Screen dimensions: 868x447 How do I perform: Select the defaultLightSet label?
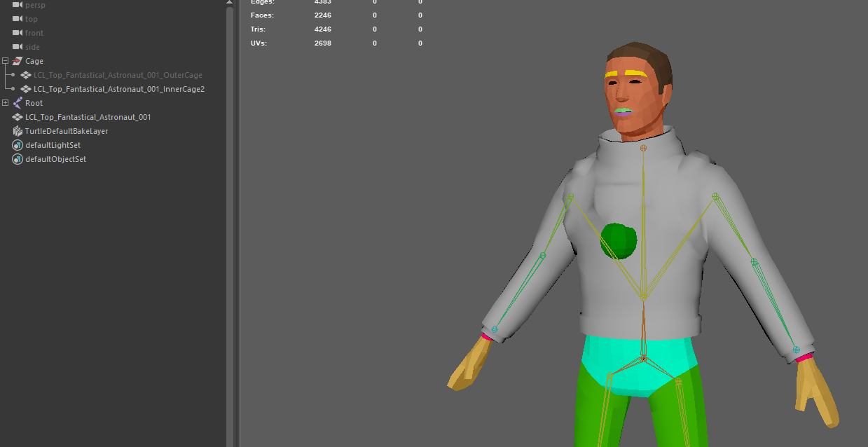click(x=53, y=145)
